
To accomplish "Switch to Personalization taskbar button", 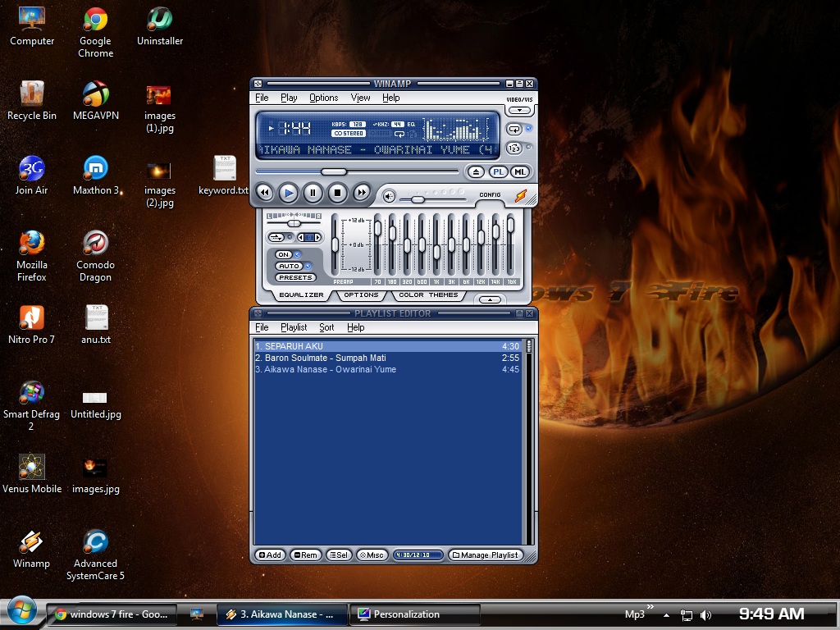I will (x=414, y=614).
